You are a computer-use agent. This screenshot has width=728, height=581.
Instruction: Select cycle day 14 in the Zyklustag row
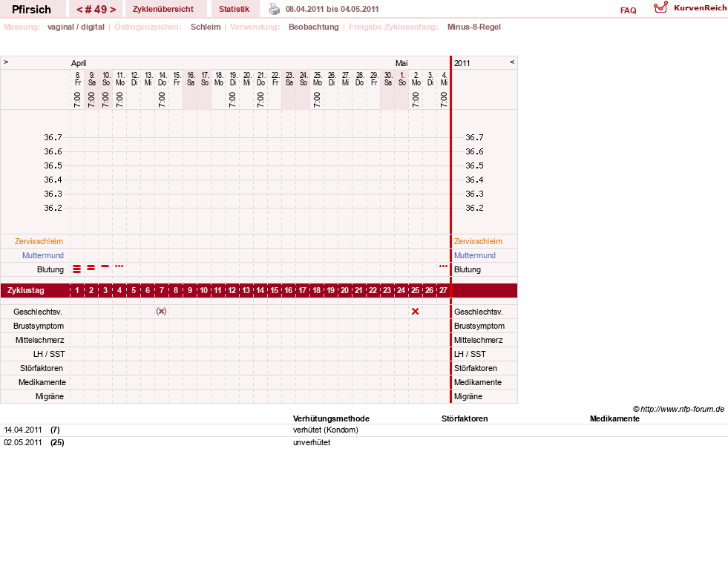(260, 291)
